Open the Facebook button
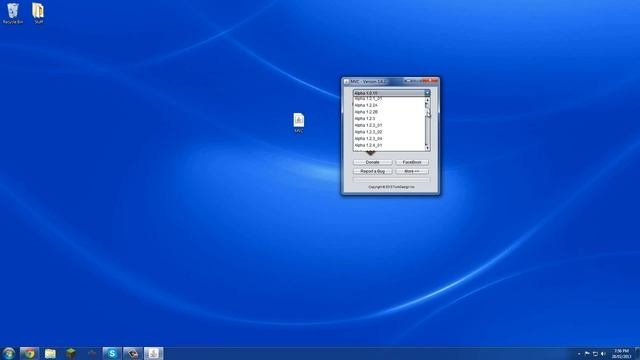 tap(412, 162)
